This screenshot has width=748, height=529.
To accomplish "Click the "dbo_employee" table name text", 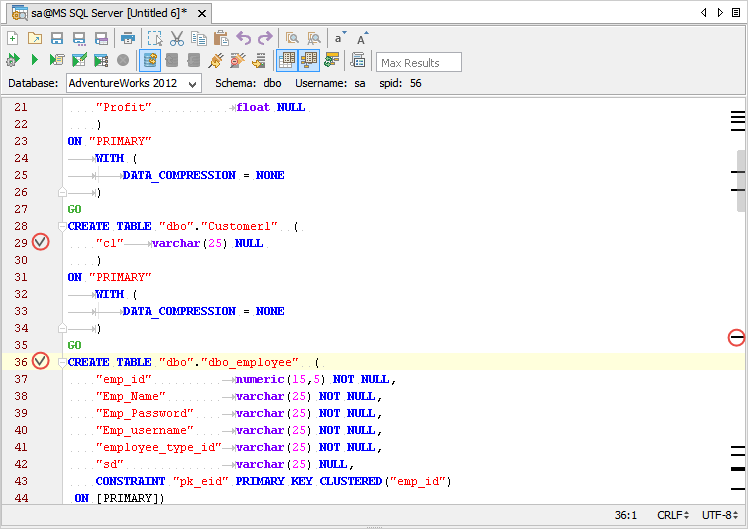I will [249, 363].
